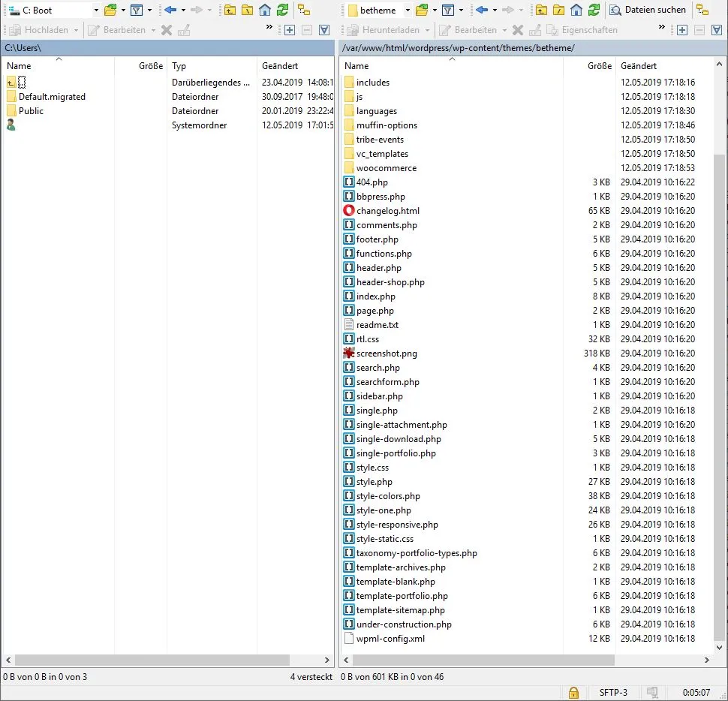Image resolution: width=728 pixels, height=701 pixels.
Task: Sort remote panel by Größe column header
Action: [x=590, y=66]
